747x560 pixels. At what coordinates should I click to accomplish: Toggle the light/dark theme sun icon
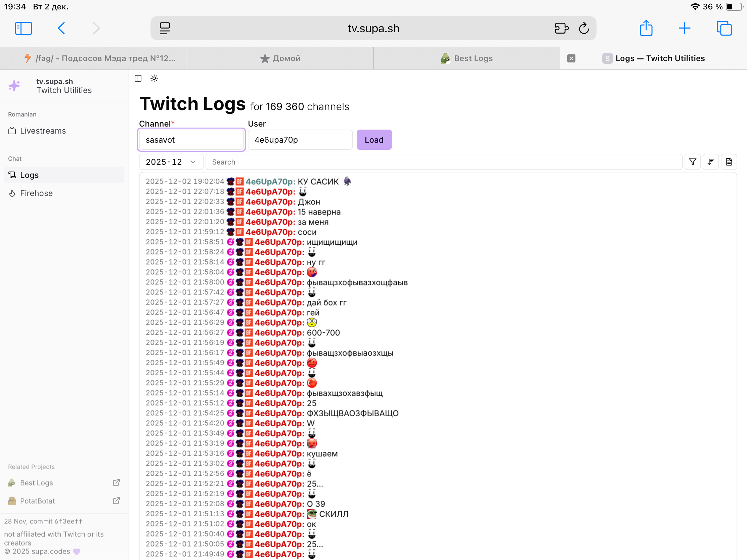(x=154, y=78)
